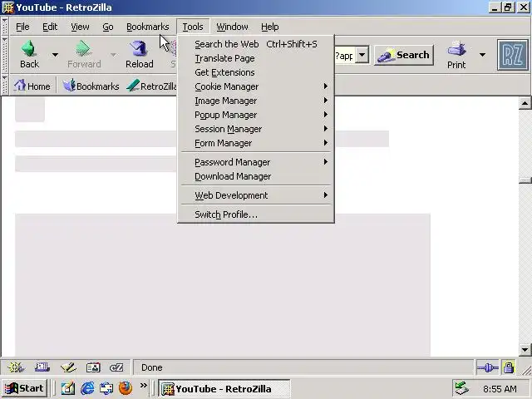The height and width of the screenshot is (399, 532).
Task: Expand the Form Manager submenu
Action: (256, 143)
